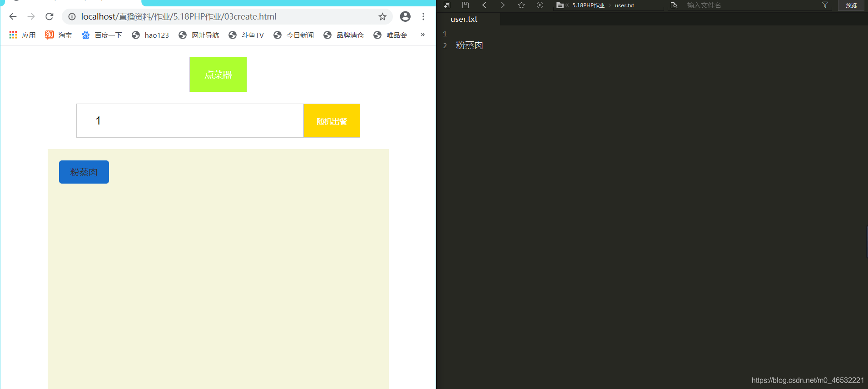The width and height of the screenshot is (868, 389).
Task: Click the blue 粉蒸肉 dish tag
Action: click(x=84, y=172)
